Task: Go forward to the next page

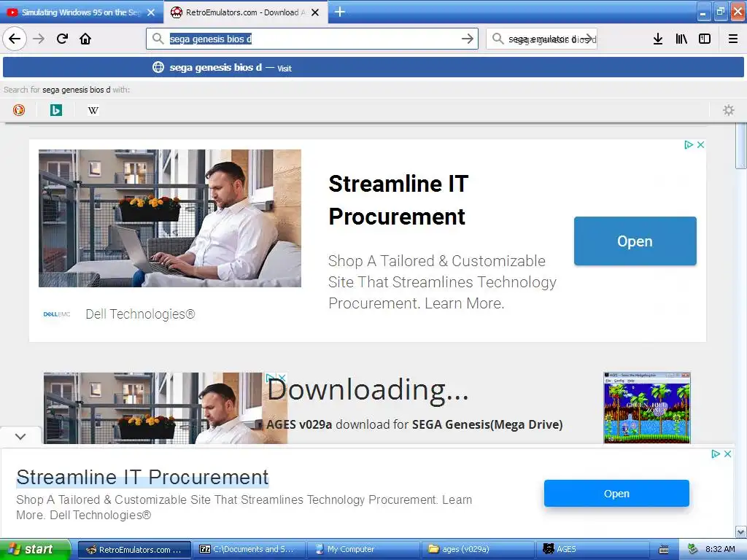Action: pyautogui.click(x=39, y=39)
